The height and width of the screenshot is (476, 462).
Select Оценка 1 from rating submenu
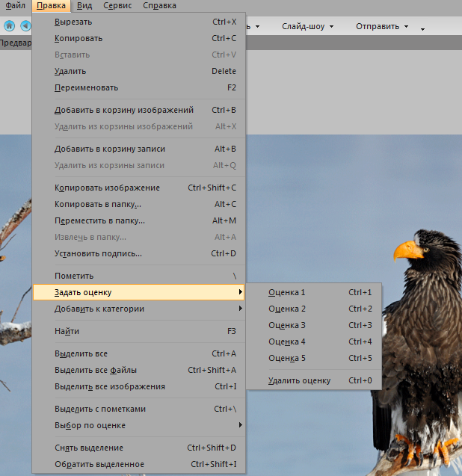287,292
